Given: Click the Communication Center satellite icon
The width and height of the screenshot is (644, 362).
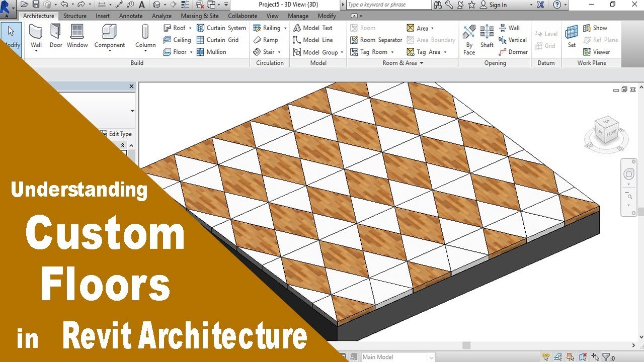Looking at the screenshot, I should pos(460,5).
